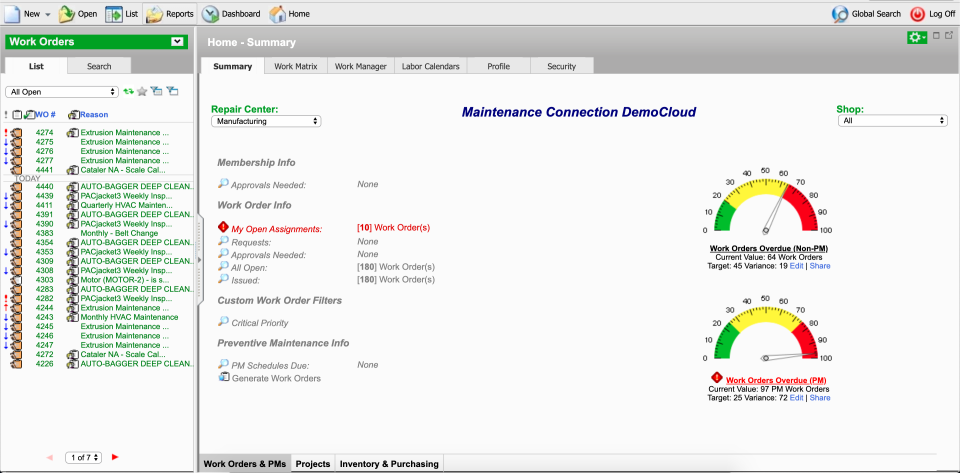Click the maximize panel square icon

click(x=936, y=35)
